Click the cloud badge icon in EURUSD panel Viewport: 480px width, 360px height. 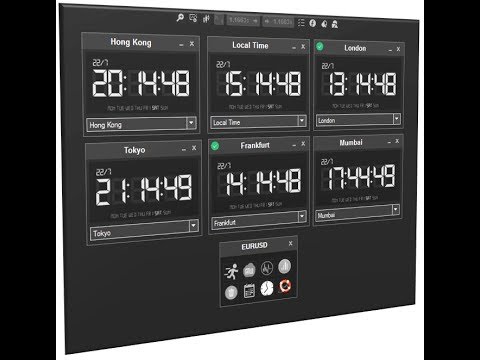(249, 270)
